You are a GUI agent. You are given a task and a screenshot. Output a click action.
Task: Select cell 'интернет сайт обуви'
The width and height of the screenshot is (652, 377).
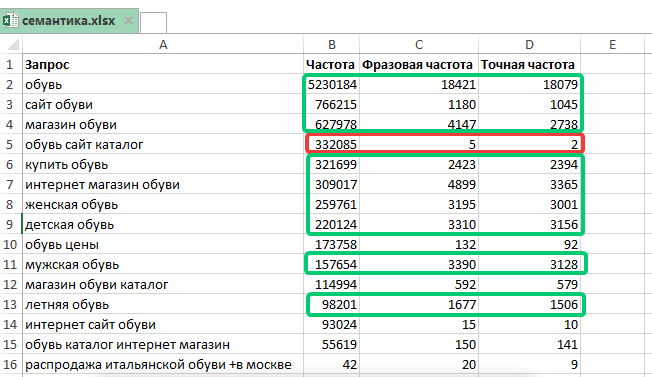pos(163,325)
